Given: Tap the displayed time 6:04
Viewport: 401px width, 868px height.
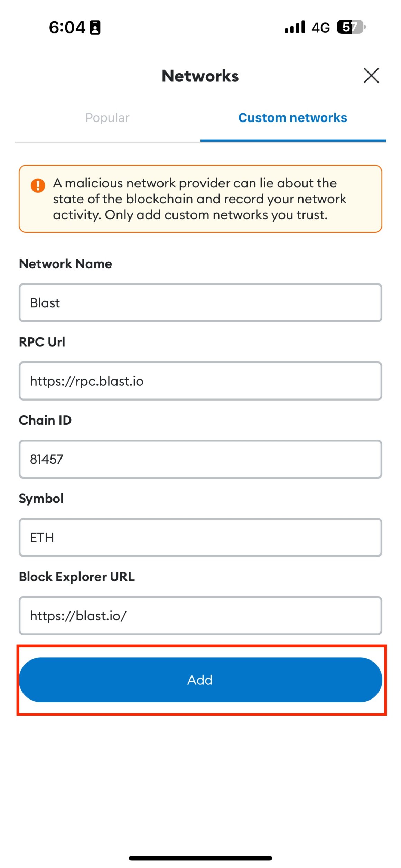Looking at the screenshot, I should [68, 27].
